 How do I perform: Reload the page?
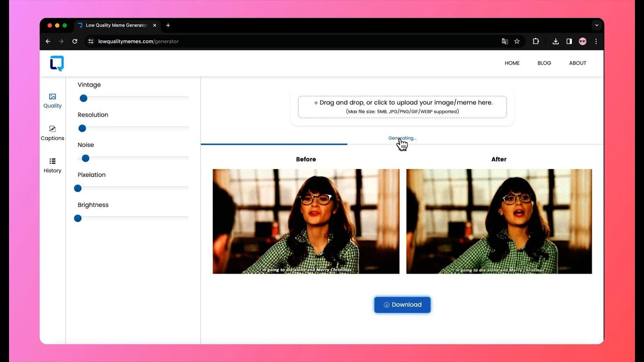(74, 41)
